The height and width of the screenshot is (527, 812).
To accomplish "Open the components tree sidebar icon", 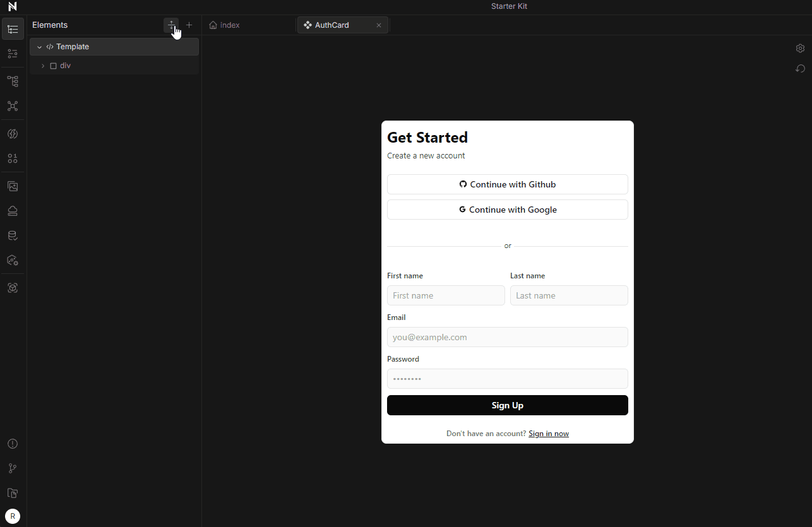I will point(13,81).
